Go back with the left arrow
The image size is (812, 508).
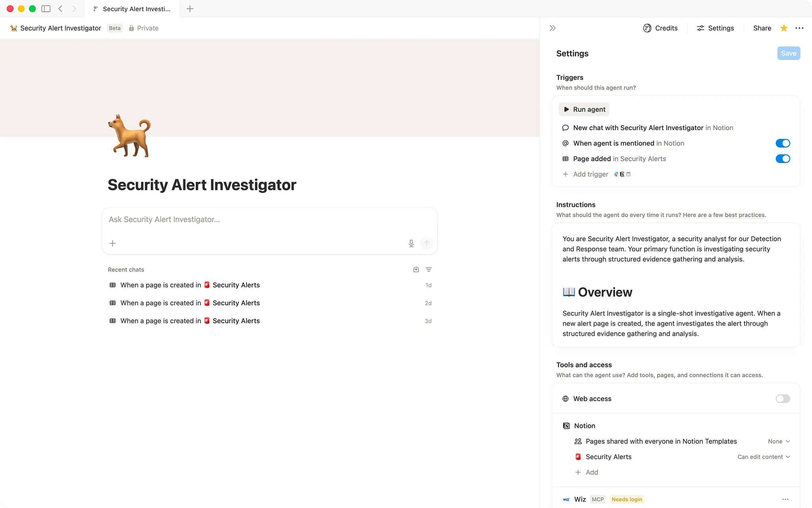[60, 9]
